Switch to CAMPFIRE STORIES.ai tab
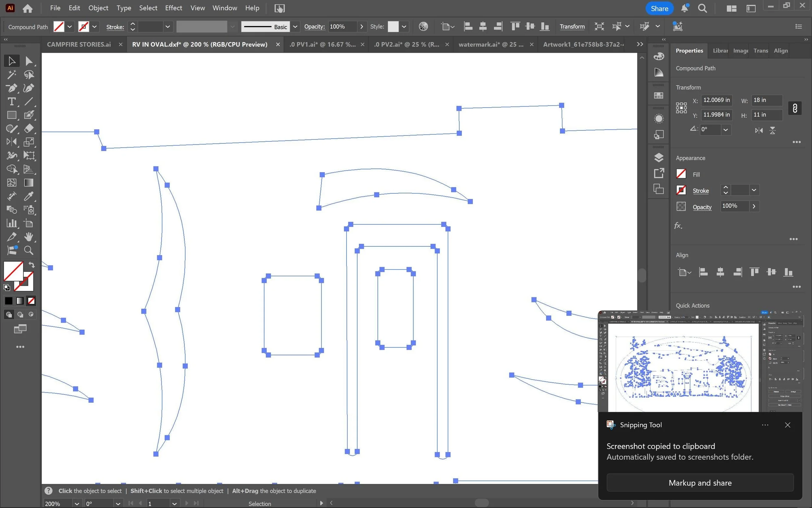Image resolution: width=812 pixels, height=508 pixels. tap(79, 44)
